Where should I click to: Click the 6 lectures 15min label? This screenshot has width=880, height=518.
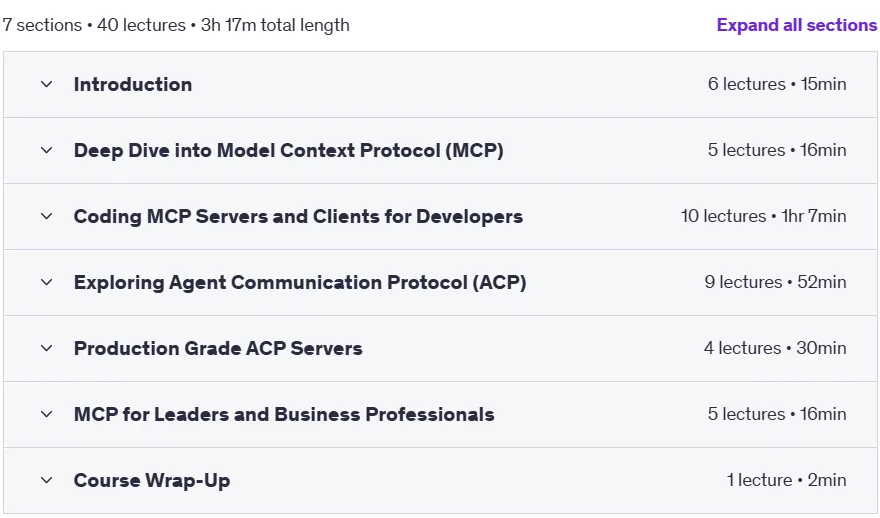(777, 84)
